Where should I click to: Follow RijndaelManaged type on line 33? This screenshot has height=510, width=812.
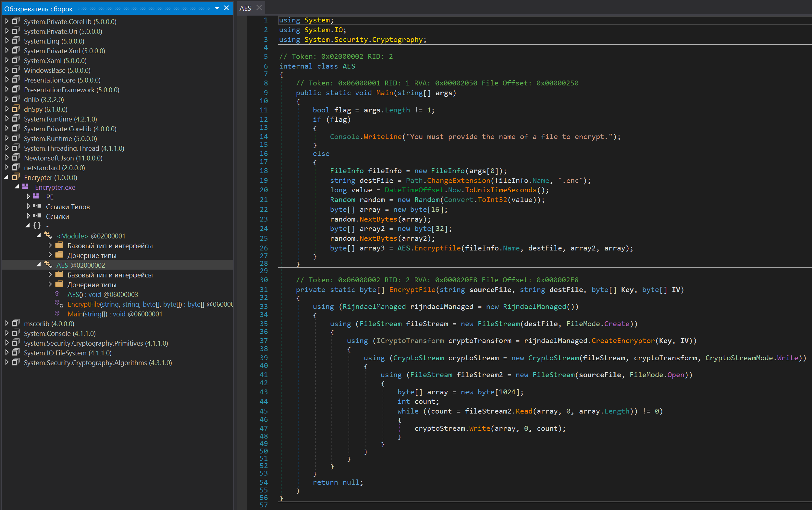pyautogui.click(x=374, y=306)
